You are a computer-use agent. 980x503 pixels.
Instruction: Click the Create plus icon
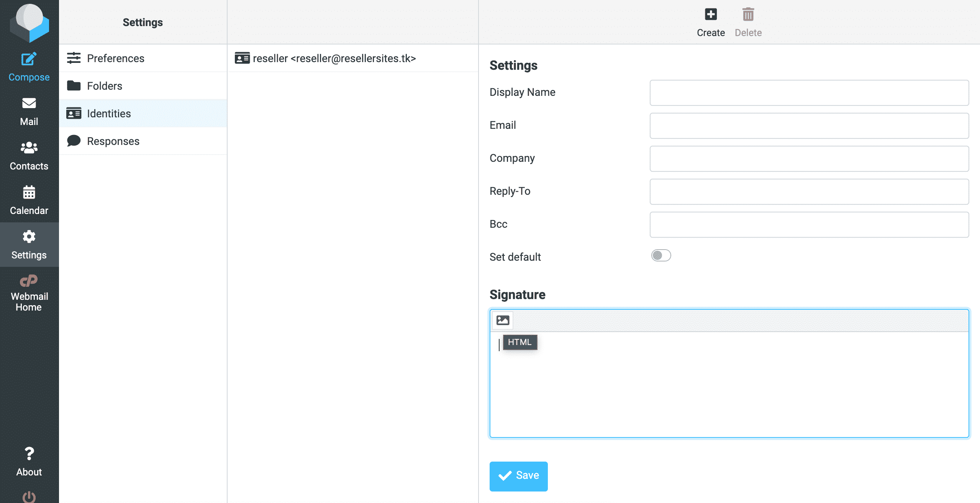(x=711, y=15)
